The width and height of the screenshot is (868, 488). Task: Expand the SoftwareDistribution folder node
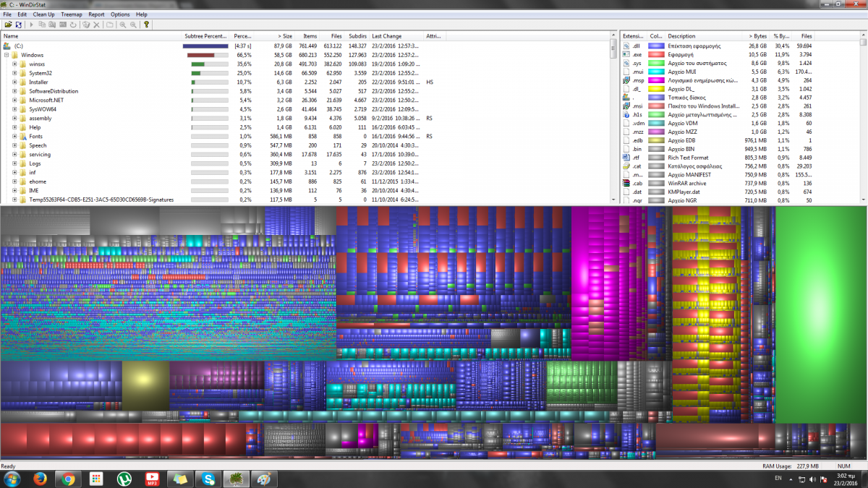click(x=14, y=91)
